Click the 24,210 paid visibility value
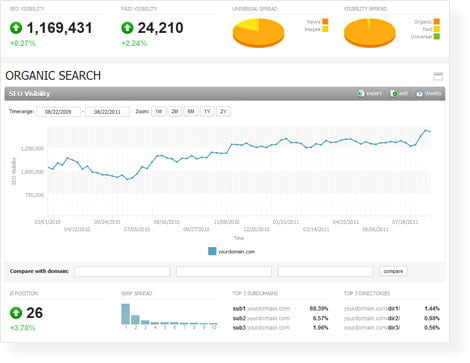Image resolution: width=470 pixels, height=363 pixels. [x=160, y=28]
